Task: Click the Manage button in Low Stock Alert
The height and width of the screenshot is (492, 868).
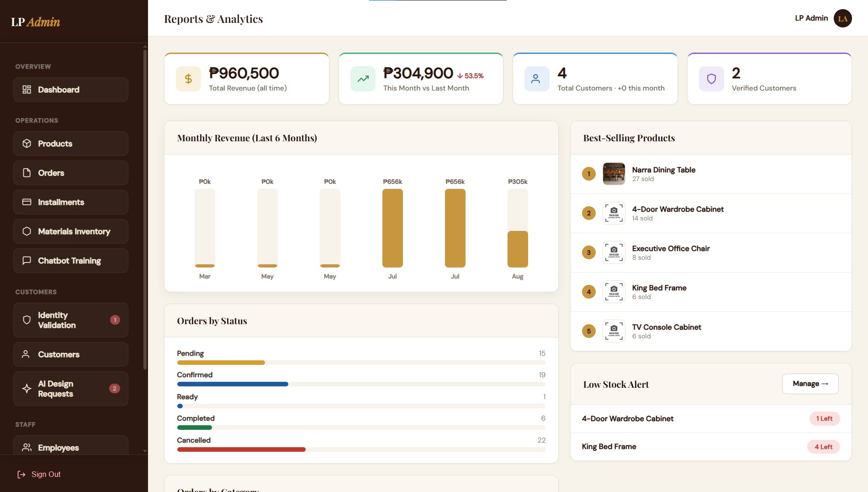Action: pos(810,384)
